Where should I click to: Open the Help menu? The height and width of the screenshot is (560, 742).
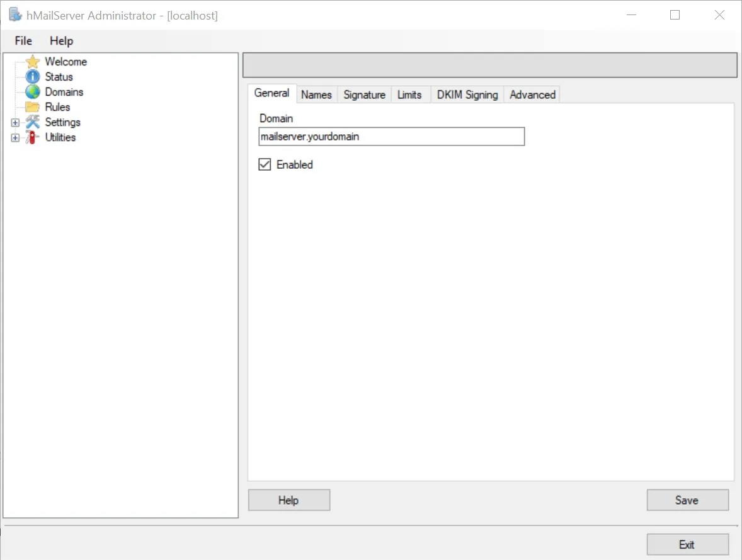click(62, 41)
